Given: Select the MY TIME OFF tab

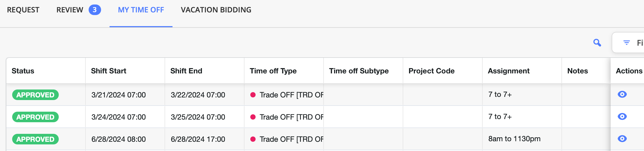Looking at the screenshot, I should 141,10.
